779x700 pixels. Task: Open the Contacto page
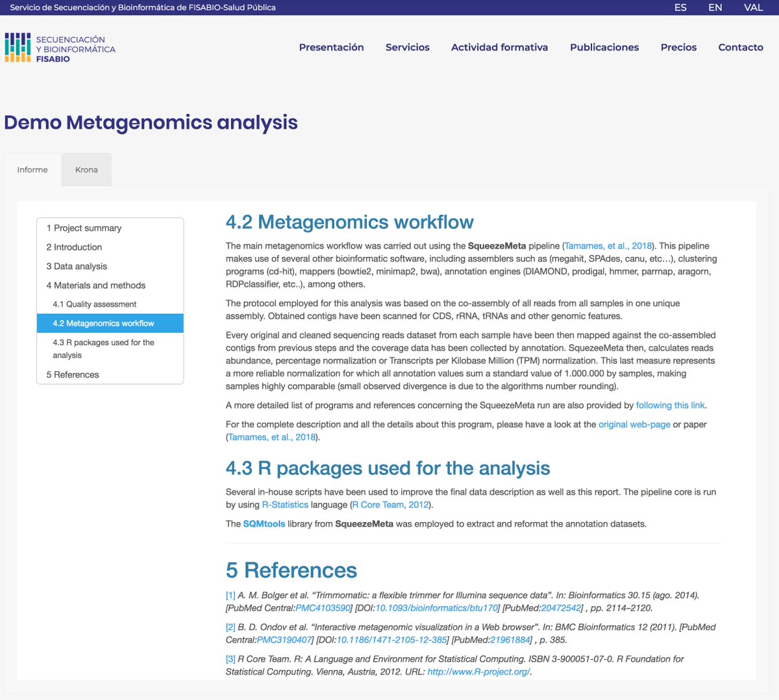[x=741, y=47]
